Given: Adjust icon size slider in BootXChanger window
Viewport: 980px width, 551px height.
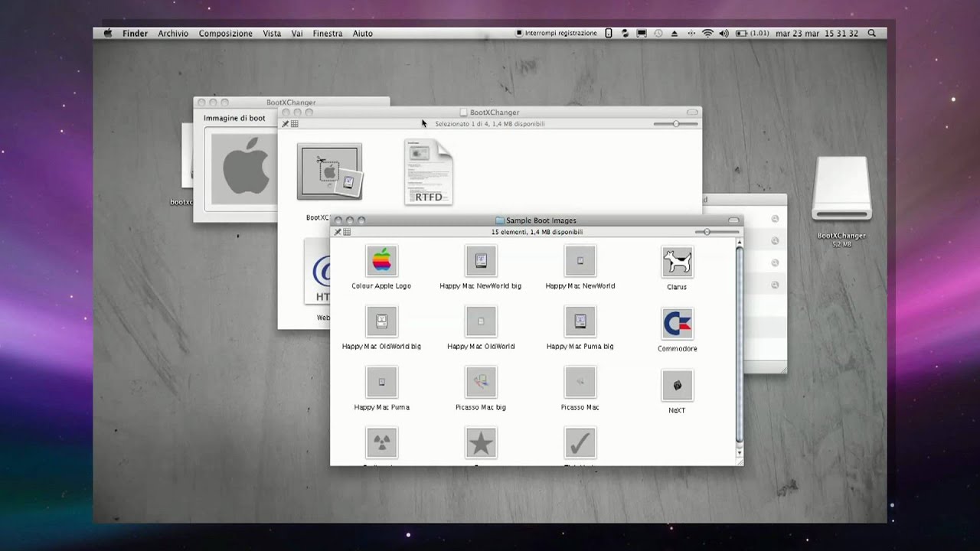Looking at the screenshot, I should (x=676, y=124).
